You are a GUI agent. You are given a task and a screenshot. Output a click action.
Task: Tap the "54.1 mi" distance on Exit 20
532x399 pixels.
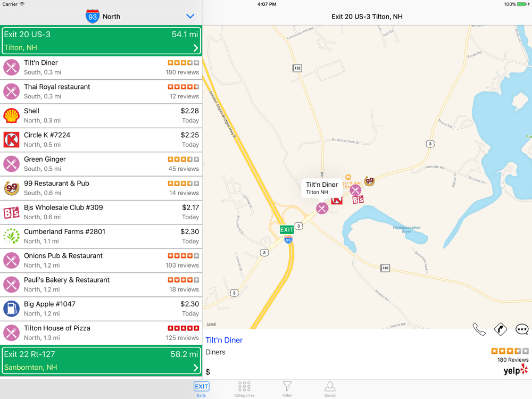(x=185, y=34)
